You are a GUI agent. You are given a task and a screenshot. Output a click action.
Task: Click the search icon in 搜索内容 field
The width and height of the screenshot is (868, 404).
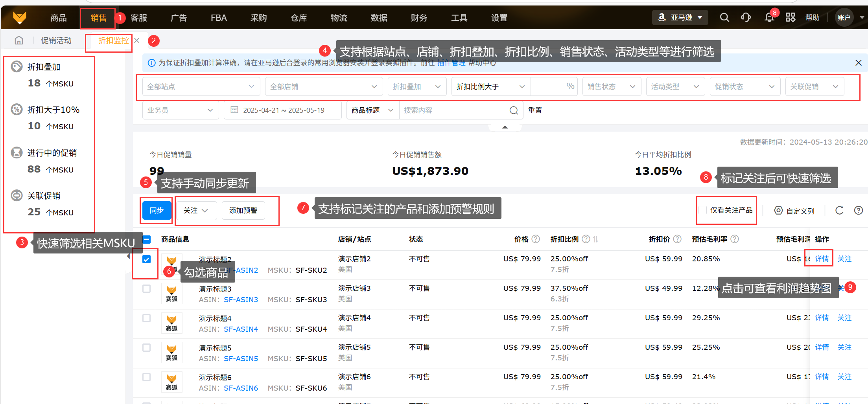(x=514, y=110)
